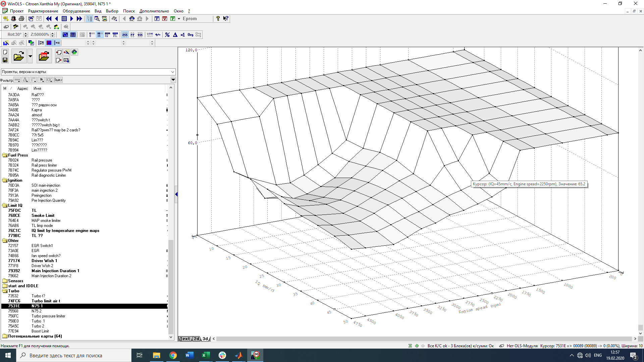The width and height of the screenshot is (644, 362).
Task: Select the Boost Limit map
Action: 40,331
